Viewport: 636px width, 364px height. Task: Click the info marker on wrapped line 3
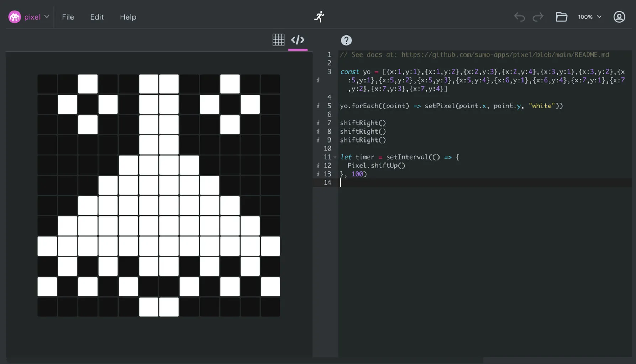pyautogui.click(x=318, y=80)
